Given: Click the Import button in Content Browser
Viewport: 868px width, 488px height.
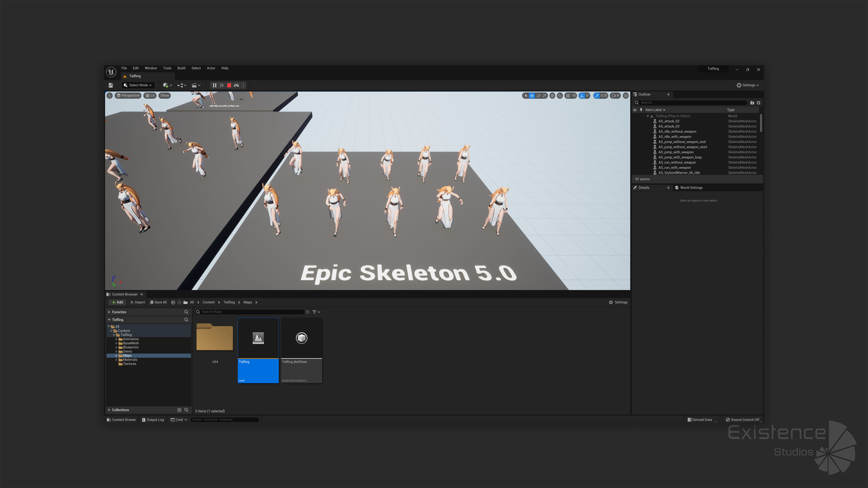Looking at the screenshot, I should [x=137, y=302].
